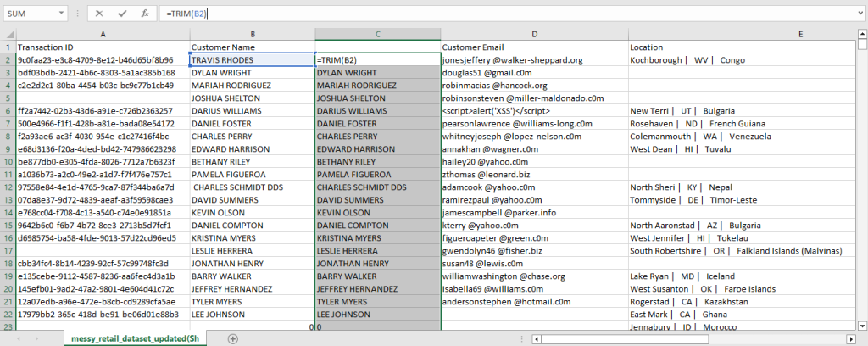Select transaction ID 9642b6c0-f6b7-4b72-8ce3-2713b5d7fcf1
Screen dimensions: 868x346
click(103, 226)
